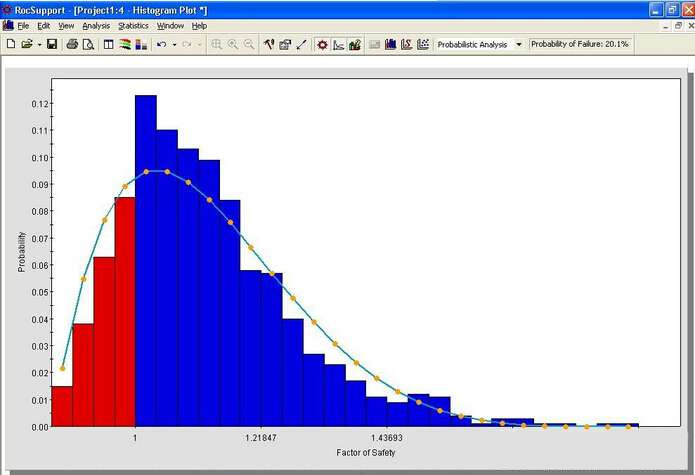Open a file using the folder icon
Viewport: 695px width, 475px height.
click(27, 44)
